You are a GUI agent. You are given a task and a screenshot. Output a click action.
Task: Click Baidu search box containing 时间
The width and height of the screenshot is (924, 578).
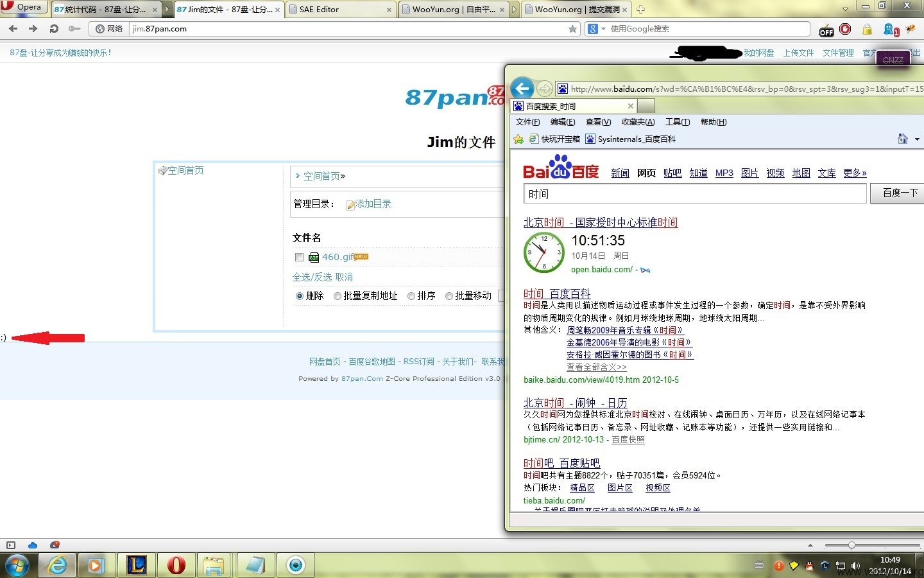[695, 193]
